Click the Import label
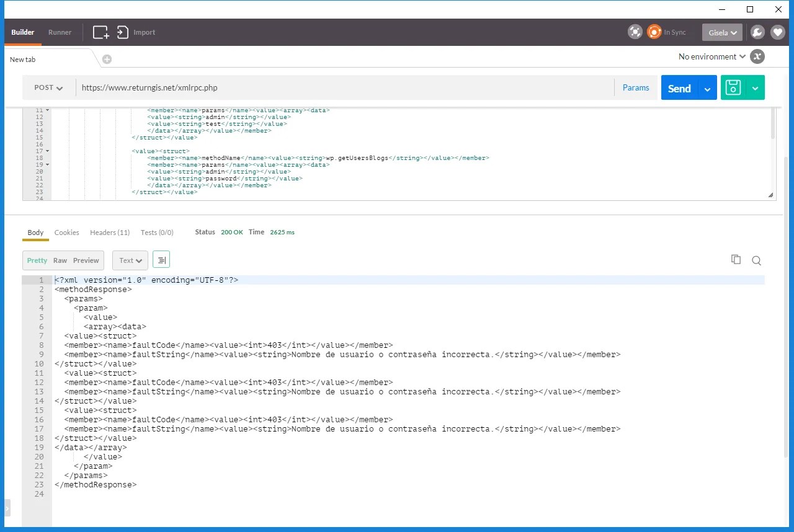 [x=145, y=32]
